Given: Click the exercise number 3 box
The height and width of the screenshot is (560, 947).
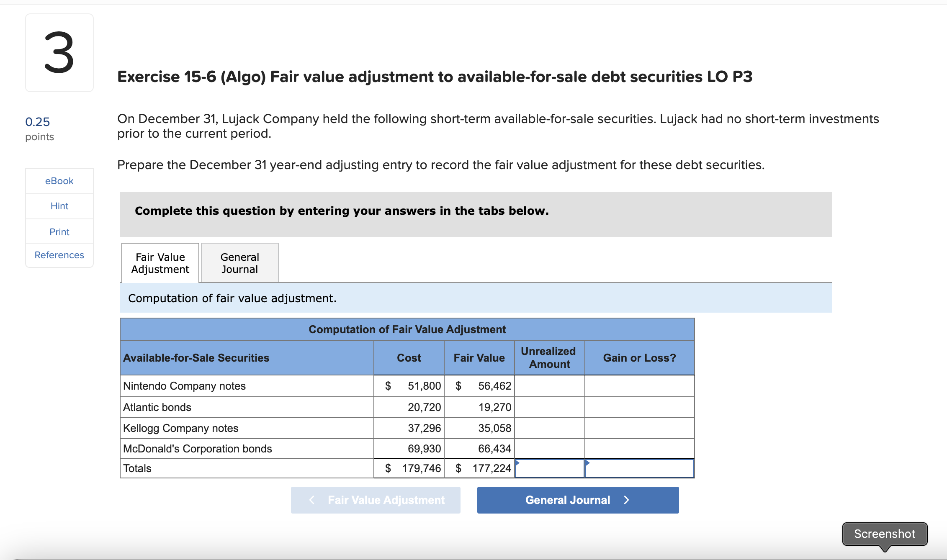Looking at the screenshot, I should point(59,52).
